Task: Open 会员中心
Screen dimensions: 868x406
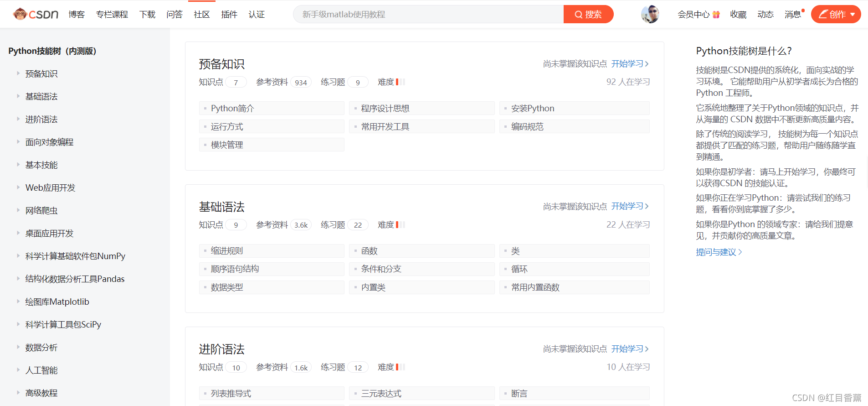Action: coord(693,15)
